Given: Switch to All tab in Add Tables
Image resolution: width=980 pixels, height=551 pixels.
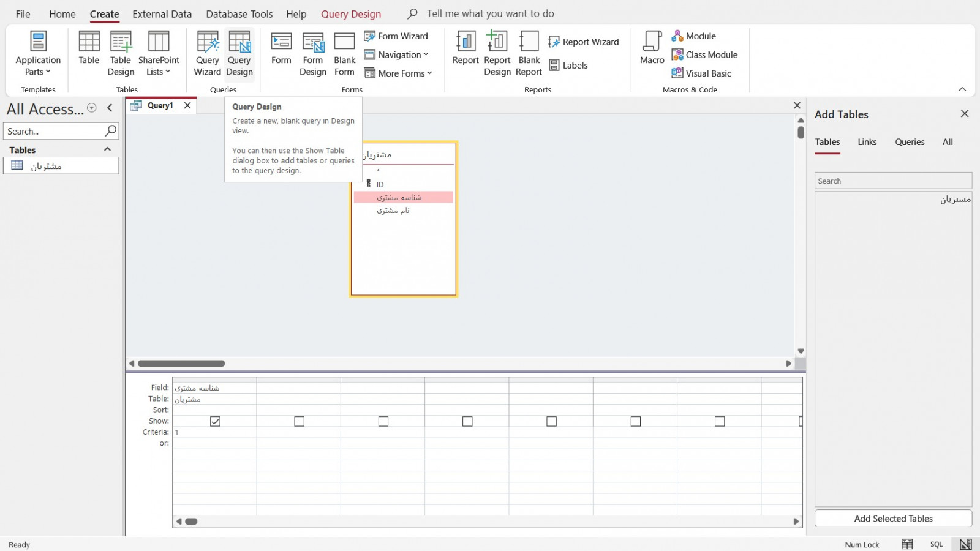Looking at the screenshot, I should click(x=948, y=142).
